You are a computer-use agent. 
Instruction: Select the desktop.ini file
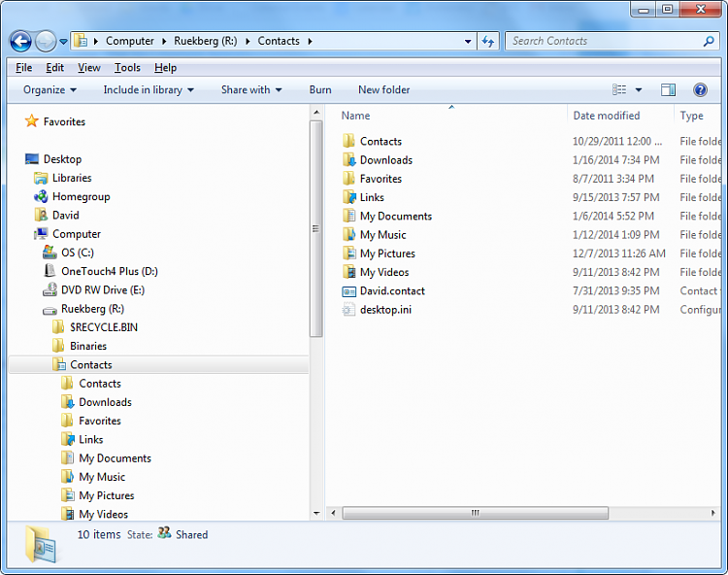point(377,309)
